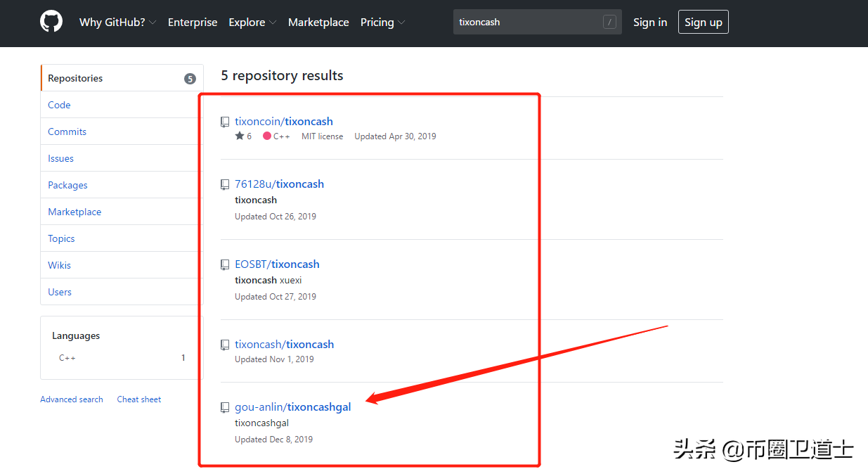Screen dimensions: 868x474
Task: Click the slash shortcut key icon in search
Action: (x=609, y=22)
